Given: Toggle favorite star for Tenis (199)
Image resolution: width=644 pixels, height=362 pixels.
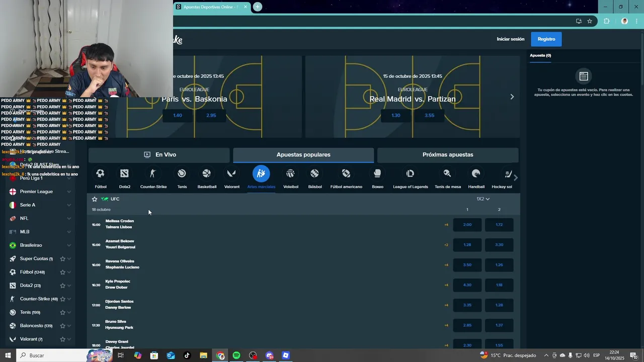Looking at the screenshot, I should (x=62, y=312).
